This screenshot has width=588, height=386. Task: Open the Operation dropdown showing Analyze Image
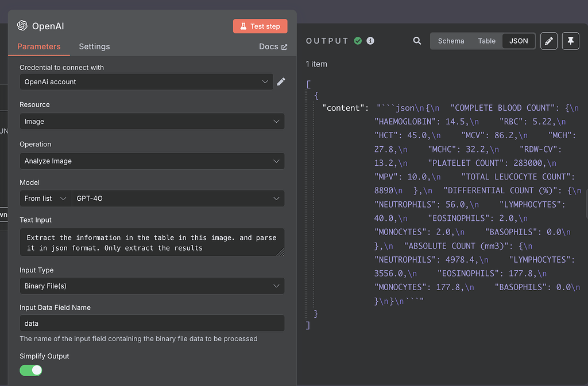(x=152, y=161)
